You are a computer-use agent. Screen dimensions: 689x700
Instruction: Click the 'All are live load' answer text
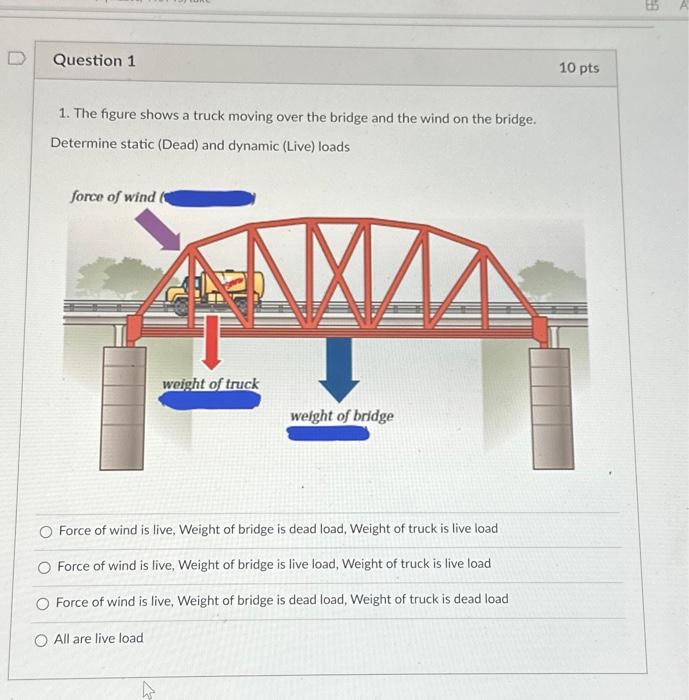click(x=99, y=639)
